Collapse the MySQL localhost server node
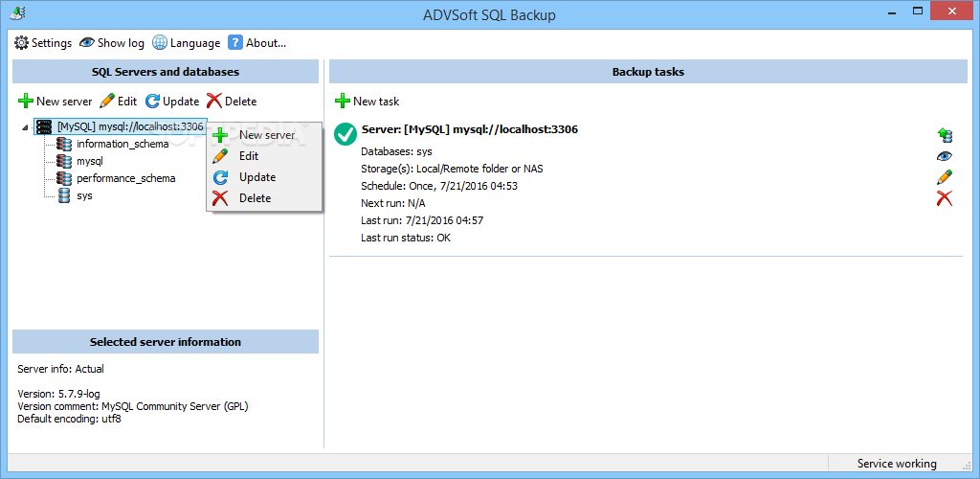Screen dimensions: 980x479 point(25,127)
